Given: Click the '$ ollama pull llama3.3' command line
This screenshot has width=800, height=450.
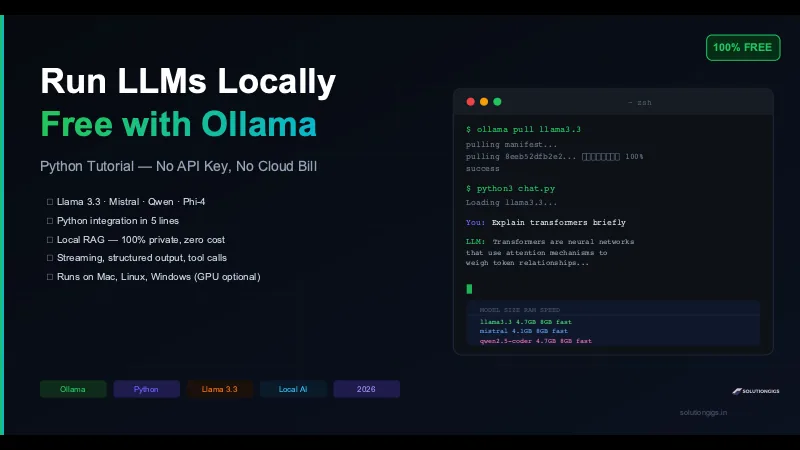Looking at the screenshot, I should click(523, 130).
